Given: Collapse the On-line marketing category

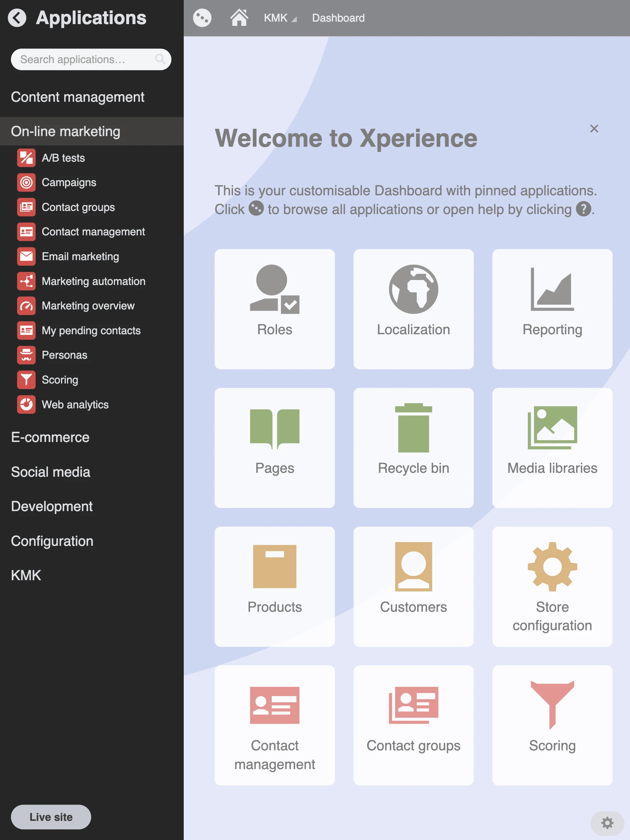Looking at the screenshot, I should 65,131.
